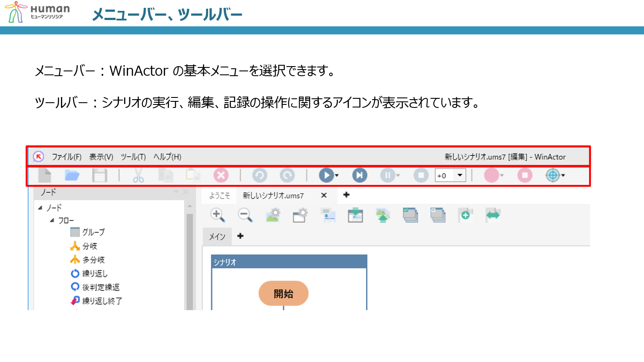Save the scenario with the Save icon
This screenshot has width=644, height=362.
(100, 175)
